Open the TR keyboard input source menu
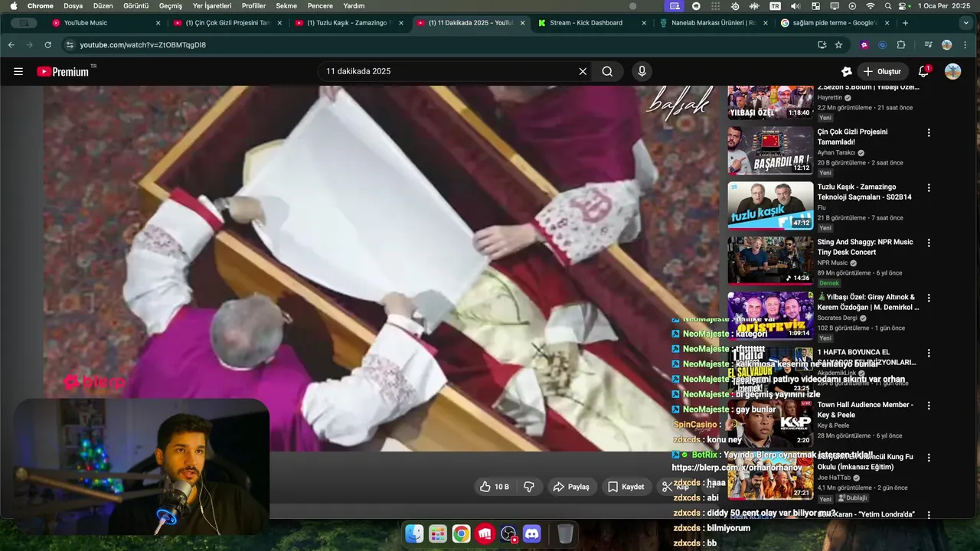This screenshot has height=551, width=980. coord(775,6)
